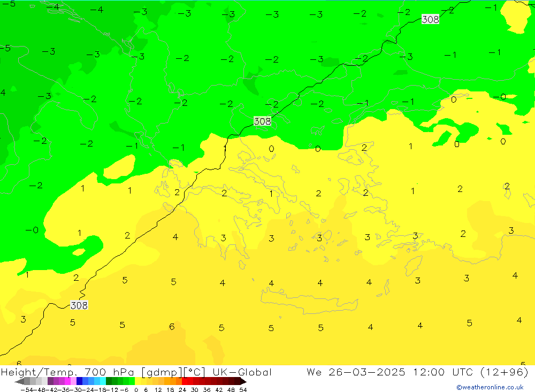Click the '(12+96)' forecast hour text
Image resolution: width=535 pixels, height=392 pixels.
click(504, 372)
